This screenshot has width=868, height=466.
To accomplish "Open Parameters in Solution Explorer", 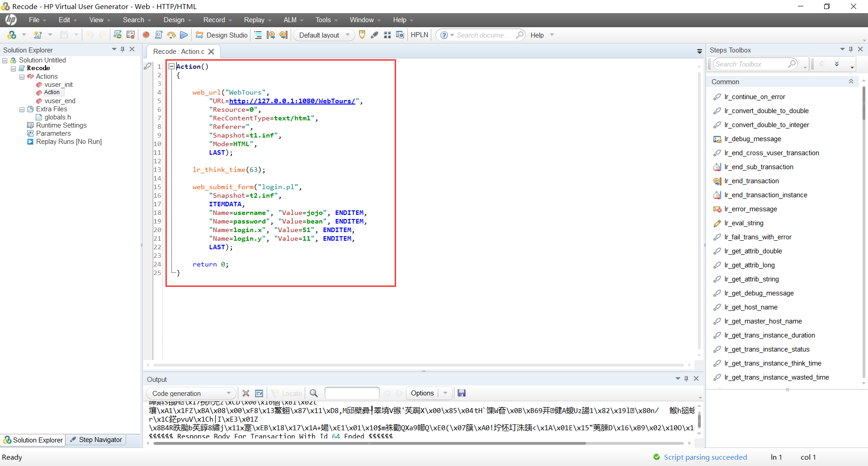I will [53, 133].
